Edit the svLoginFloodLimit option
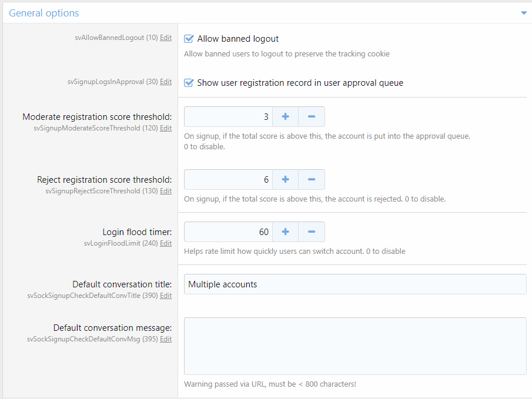 pyautogui.click(x=166, y=243)
